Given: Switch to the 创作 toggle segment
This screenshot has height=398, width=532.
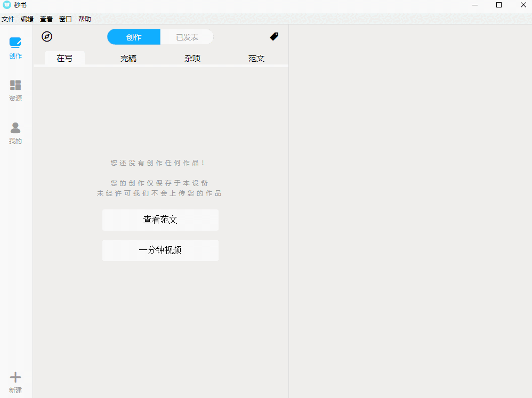Looking at the screenshot, I should coord(134,37).
